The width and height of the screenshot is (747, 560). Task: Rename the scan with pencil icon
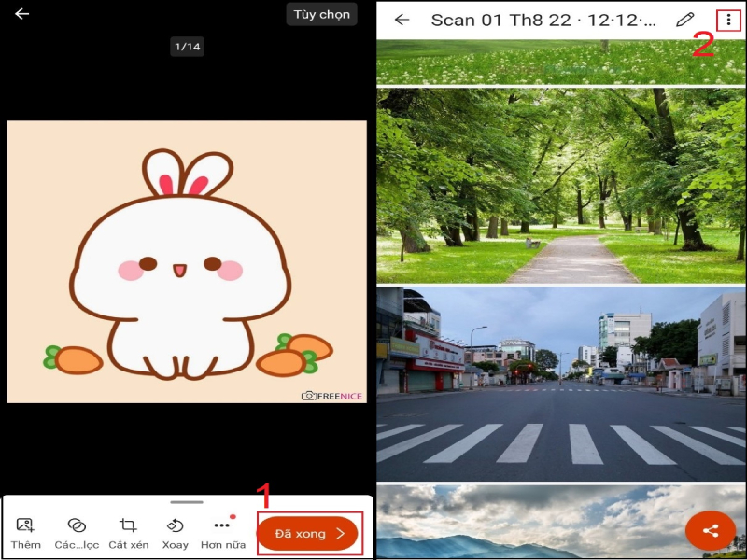click(685, 20)
